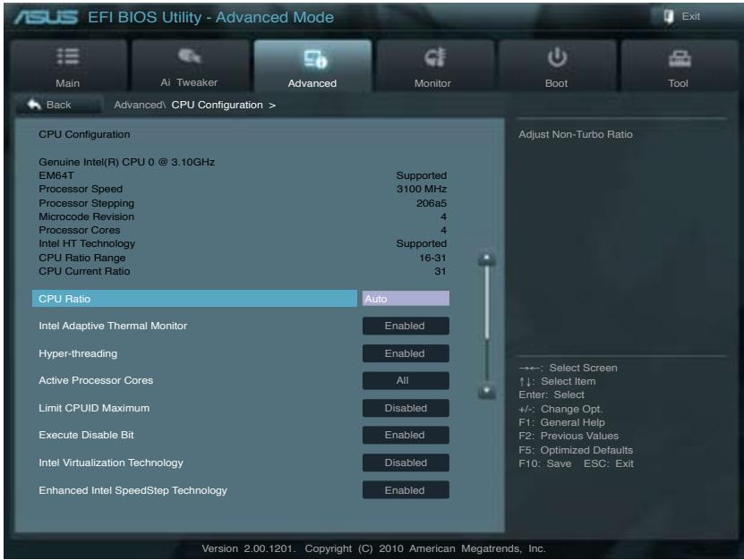Click the Adjust Non-Turbo Ratio help text
744x560 pixels.
coord(576,134)
